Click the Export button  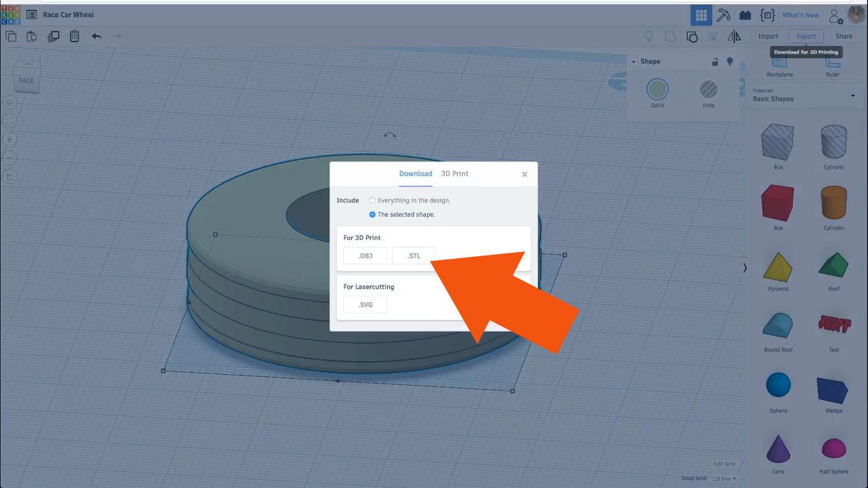tap(806, 37)
